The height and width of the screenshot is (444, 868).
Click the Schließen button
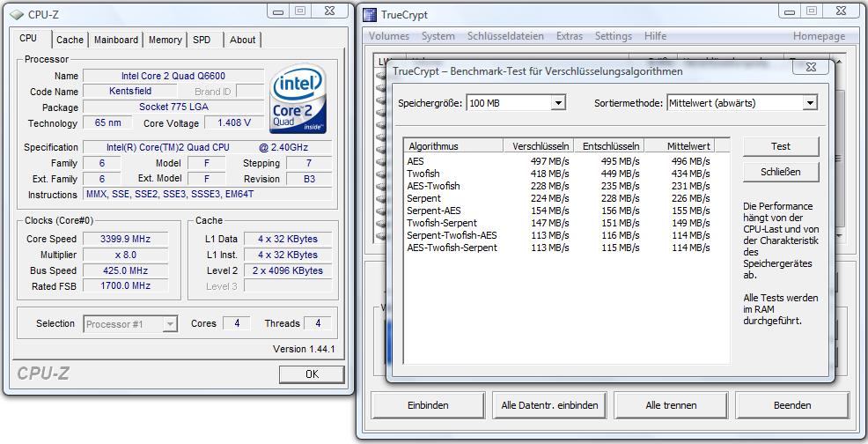pos(781,172)
